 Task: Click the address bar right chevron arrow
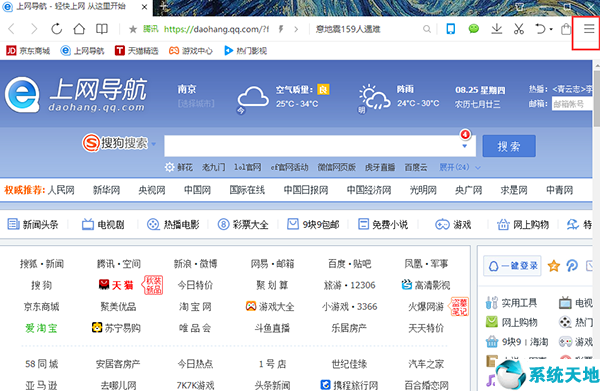pyautogui.click(x=296, y=29)
